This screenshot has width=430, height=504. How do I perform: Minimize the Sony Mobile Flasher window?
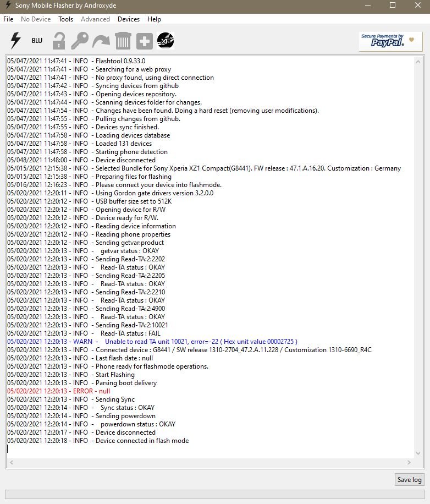pos(368,5)
